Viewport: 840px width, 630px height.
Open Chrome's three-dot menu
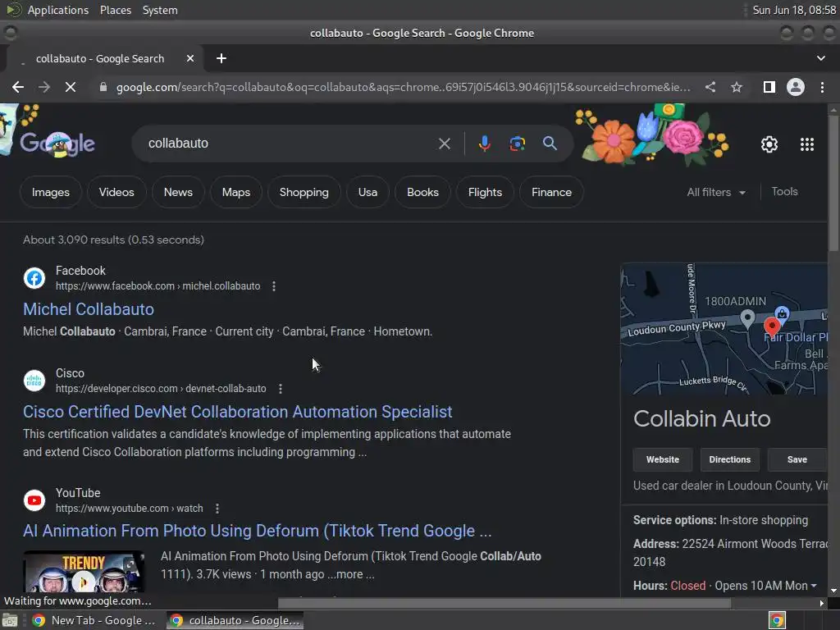822,87
